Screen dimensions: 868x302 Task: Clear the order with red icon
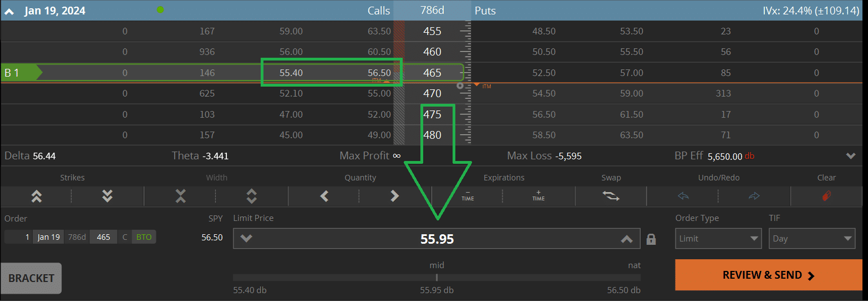(x=826, y=196)
